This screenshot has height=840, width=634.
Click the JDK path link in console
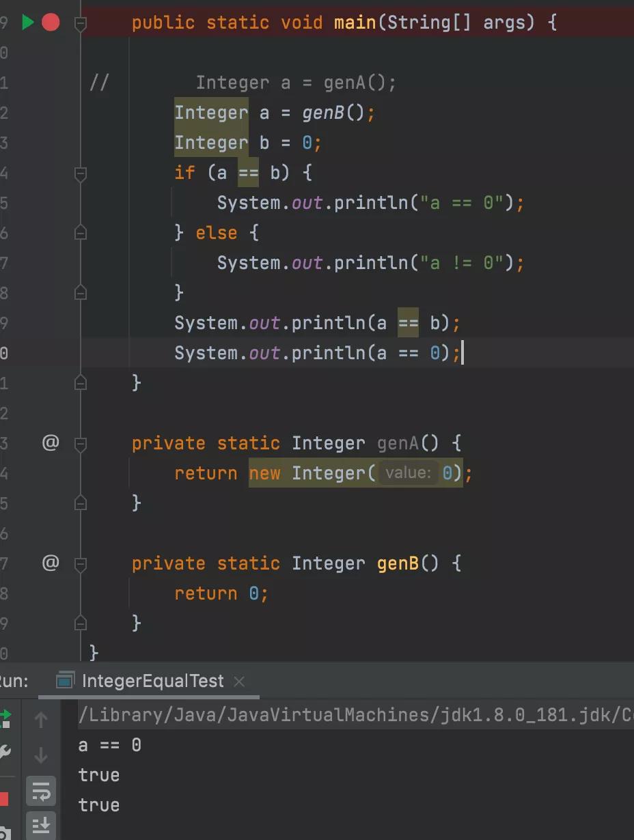[x=355, y=715]
